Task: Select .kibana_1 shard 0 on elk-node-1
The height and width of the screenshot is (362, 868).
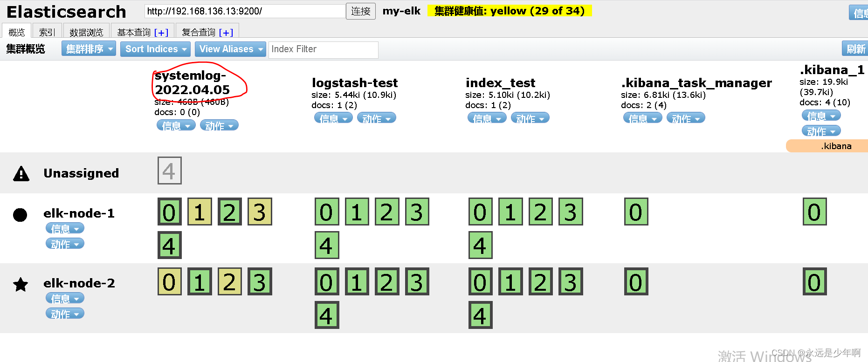Action: click(x=815, y=212)
